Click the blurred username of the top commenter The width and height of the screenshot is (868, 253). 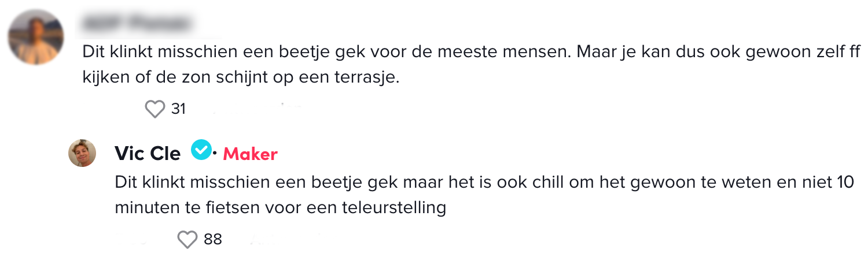[136, 24]
